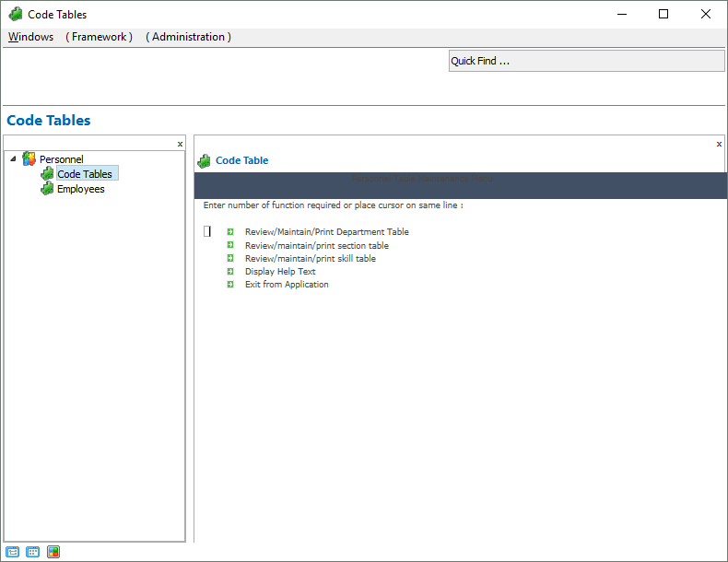728x562 pixels.
Task: Close the Code Table panel
Action: tap(719, 145)
